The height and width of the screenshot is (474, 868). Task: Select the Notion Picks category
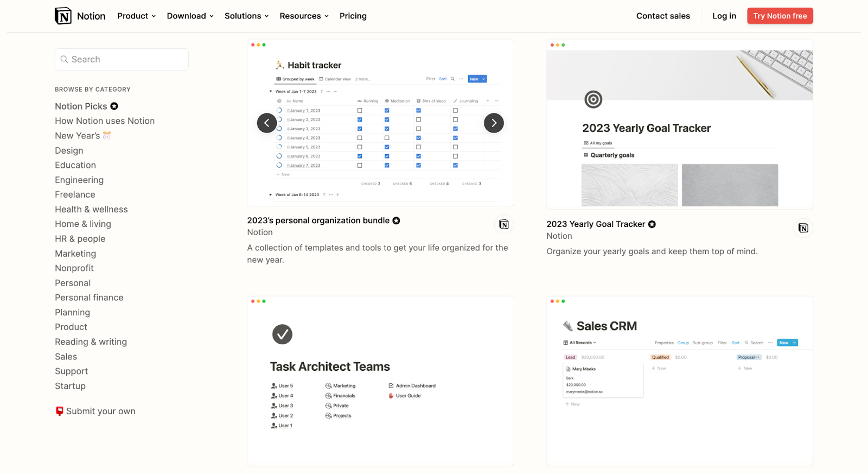point(81,106)
